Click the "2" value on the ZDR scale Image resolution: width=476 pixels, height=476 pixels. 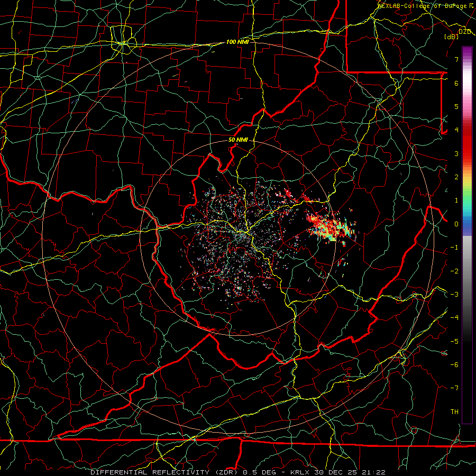pyautogui.click(x=456, y=177)
